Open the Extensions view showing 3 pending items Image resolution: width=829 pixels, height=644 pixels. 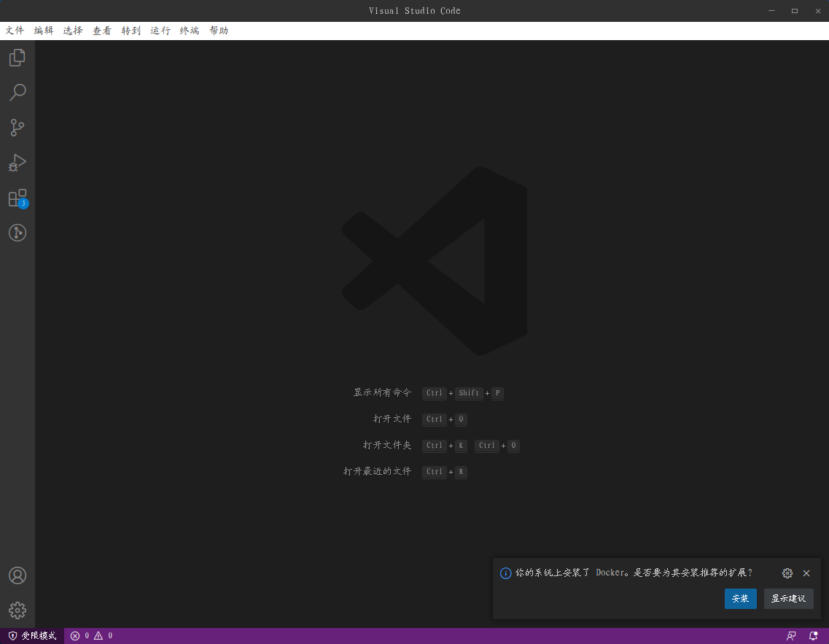(x=17, y=198)
